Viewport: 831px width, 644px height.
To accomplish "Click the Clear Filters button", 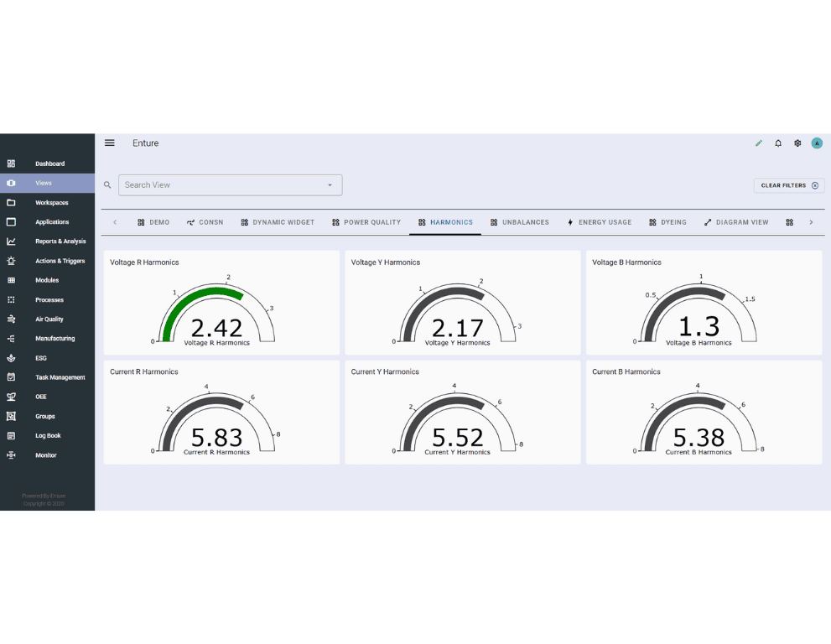I will tap(789, 185).
